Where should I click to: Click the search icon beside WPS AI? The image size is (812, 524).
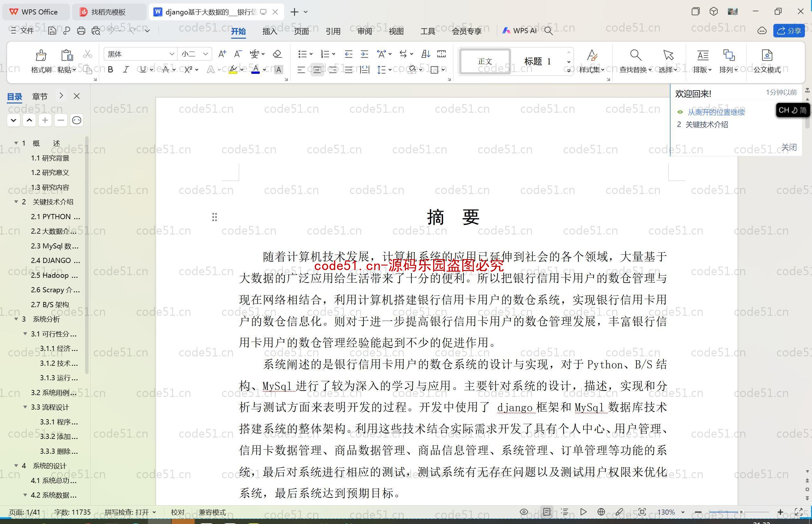(548, 31)
